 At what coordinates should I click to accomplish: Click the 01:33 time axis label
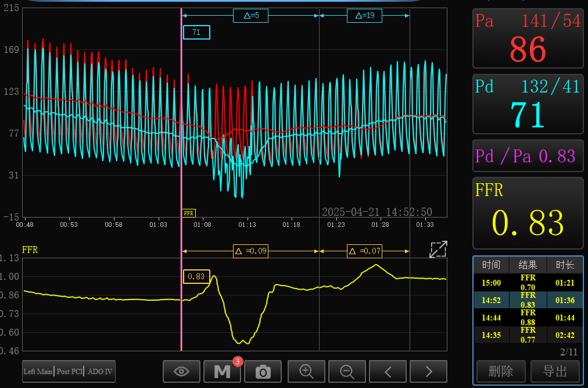pos(425,225)
